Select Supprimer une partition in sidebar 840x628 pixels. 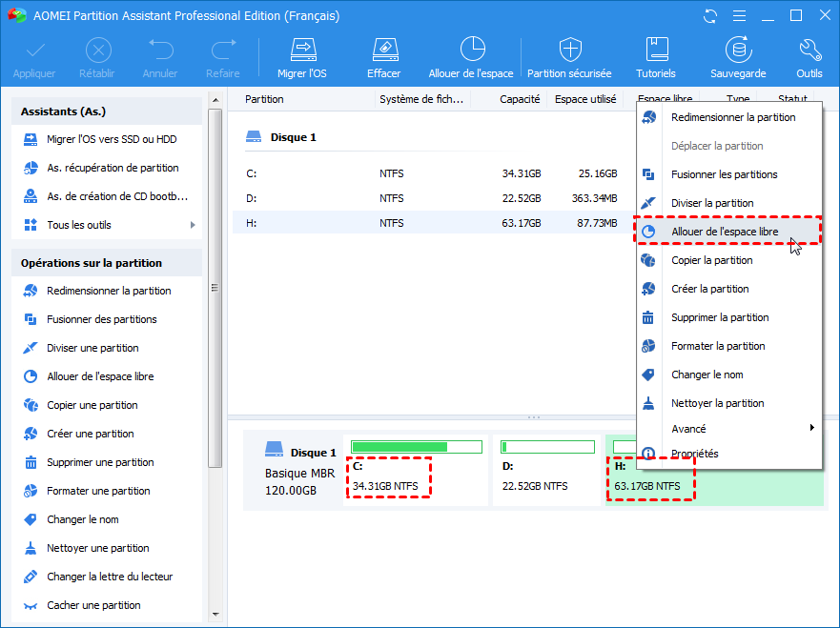107,462
